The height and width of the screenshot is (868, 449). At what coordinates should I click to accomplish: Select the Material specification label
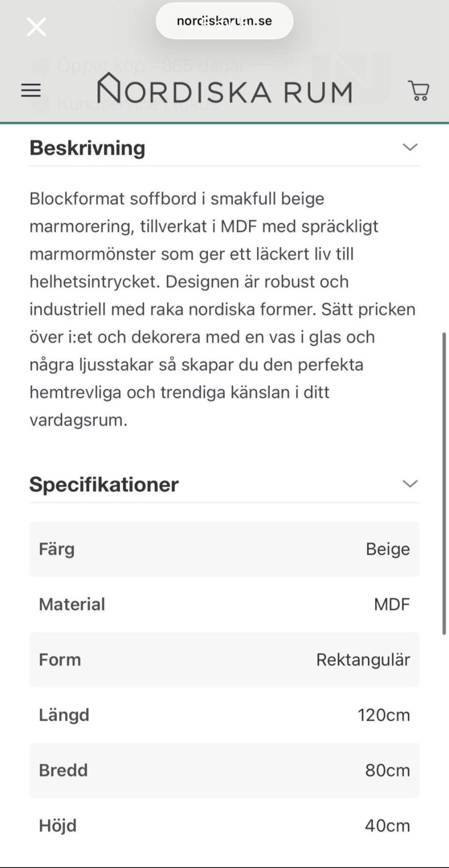(72, 604)
